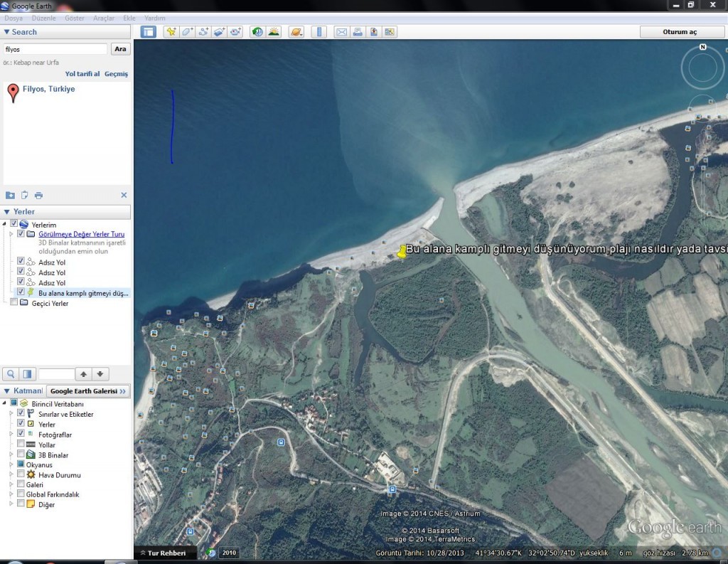728x564 pixels.
Task: Expand the Görülmeye Değer Yerler Turu folder
Action: [11, 234]
